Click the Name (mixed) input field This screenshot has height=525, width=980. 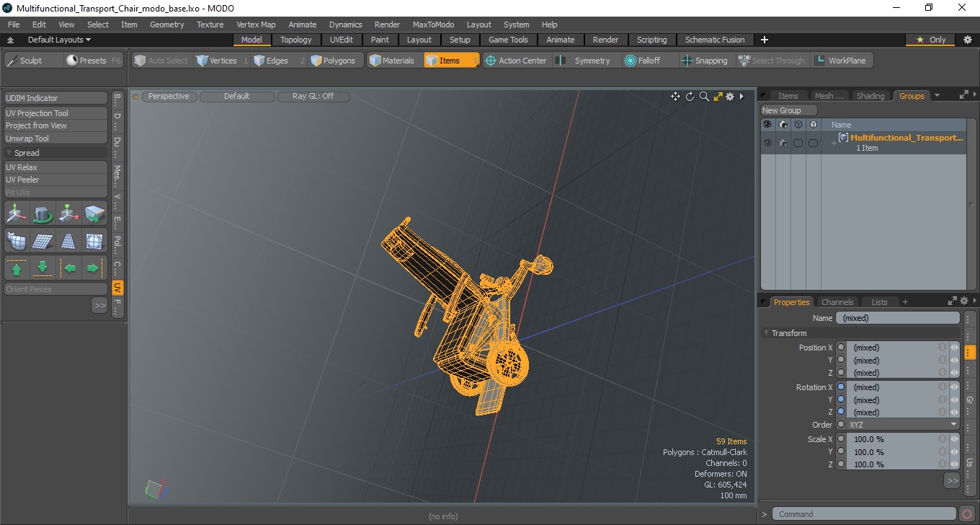(x=898, y=318)
